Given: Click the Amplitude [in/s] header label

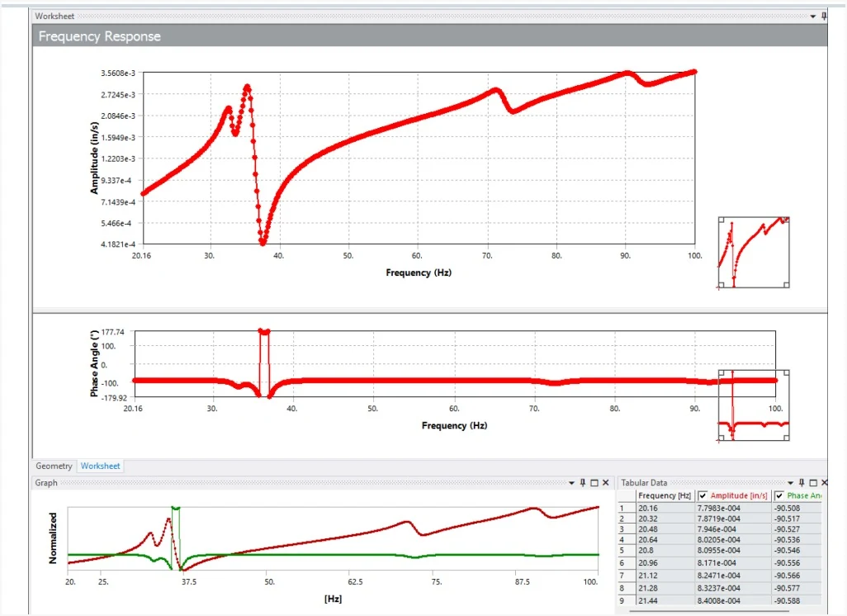Looking at the screenshot, I should point(738,495).
